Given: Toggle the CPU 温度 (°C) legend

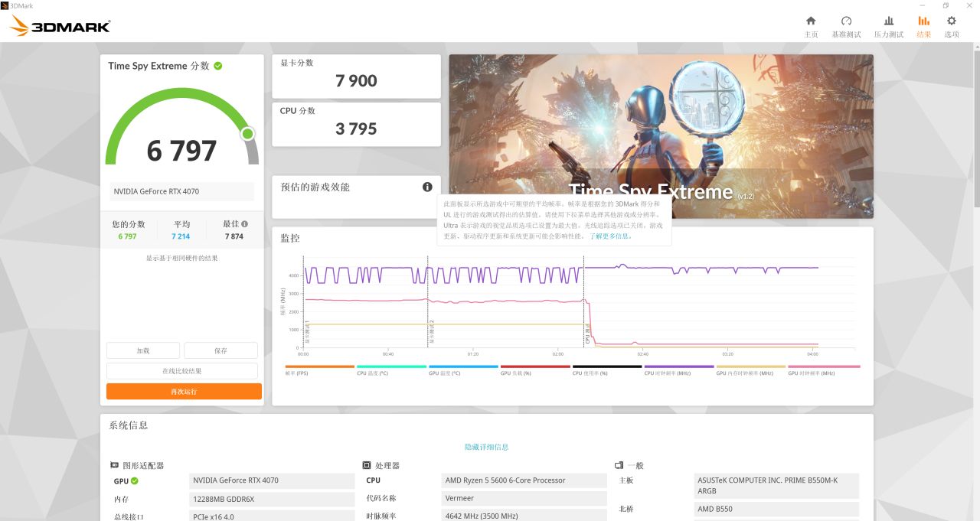Looking at the screenshot, I should point(391,370).
